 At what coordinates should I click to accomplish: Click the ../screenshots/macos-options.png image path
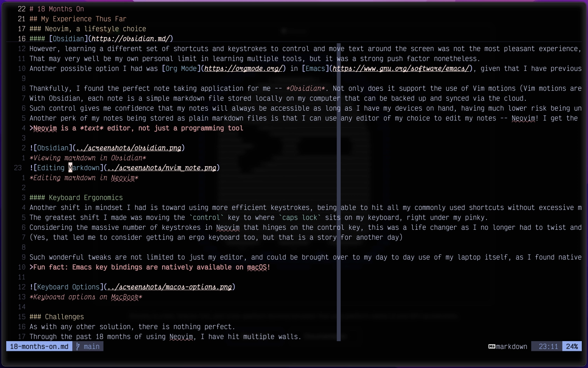[x=169, y=287]
